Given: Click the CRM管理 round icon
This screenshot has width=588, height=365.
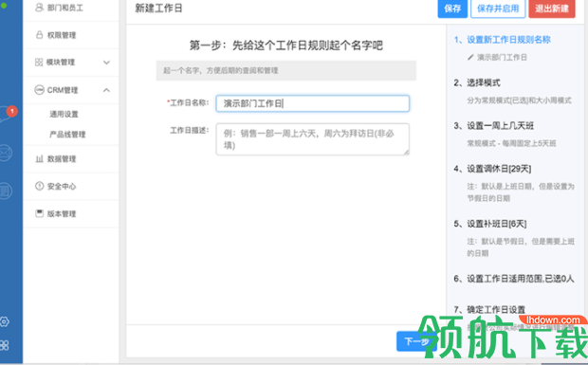Looking at the screenshot, I should [x=40, y=90].
